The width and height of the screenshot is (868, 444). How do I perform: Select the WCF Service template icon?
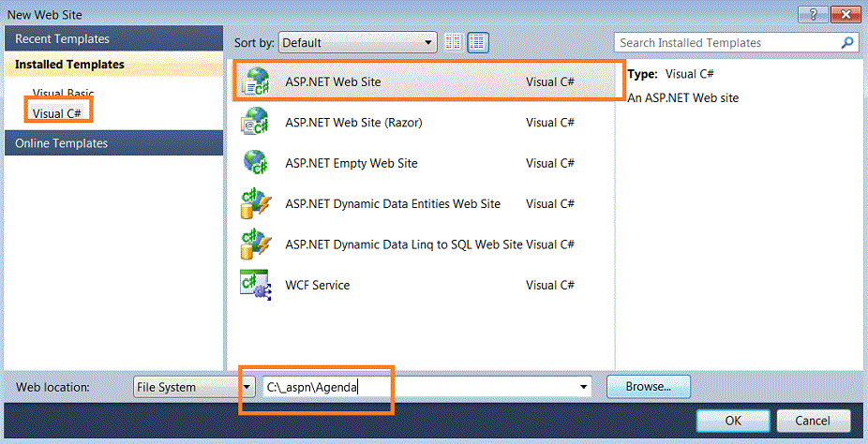(256, 285)
